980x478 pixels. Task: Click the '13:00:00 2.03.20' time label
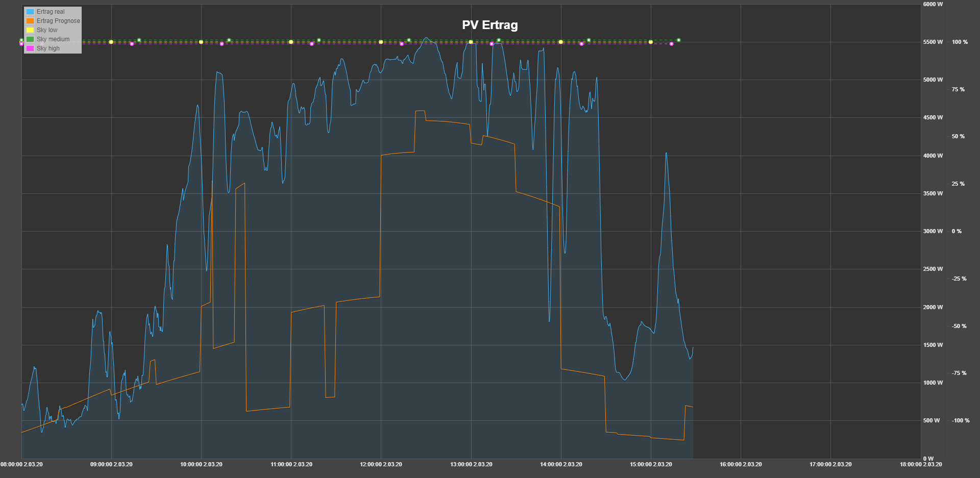coord(471,464)
